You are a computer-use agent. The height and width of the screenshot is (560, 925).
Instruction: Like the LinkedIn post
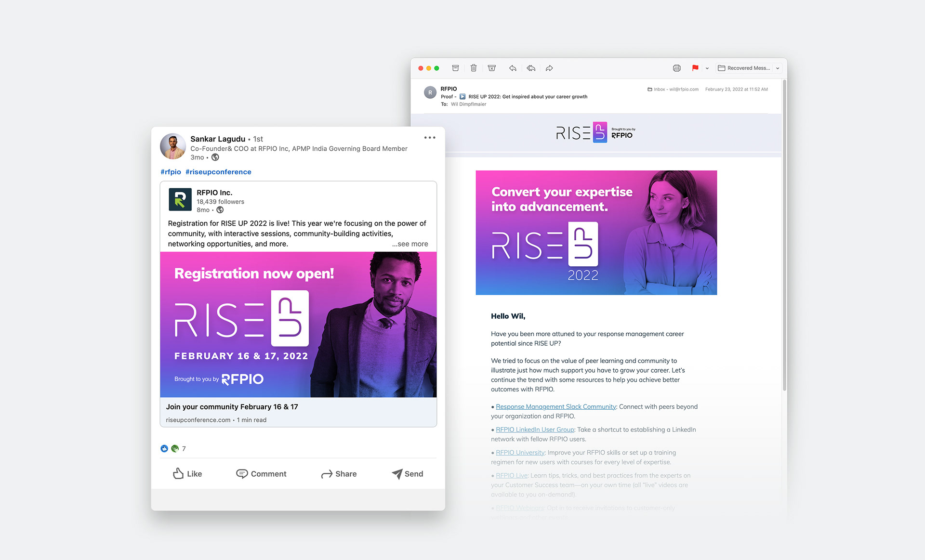click(187, 474)
